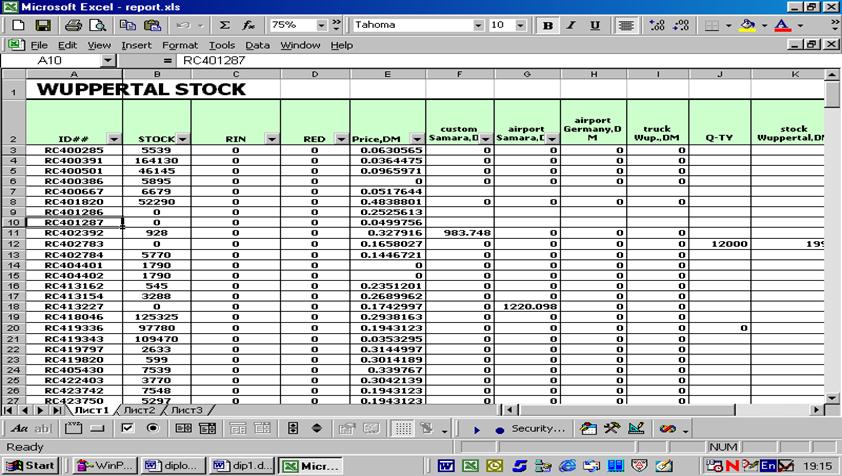
Task: Expand the Tahoma font name dropdown
Action: tap(478, 25)
